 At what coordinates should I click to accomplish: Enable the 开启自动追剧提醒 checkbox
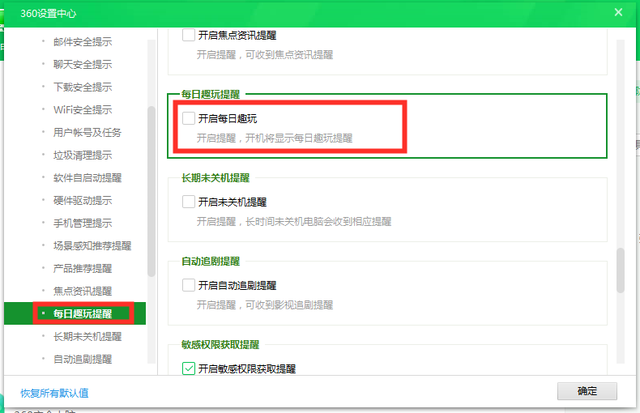189,286
